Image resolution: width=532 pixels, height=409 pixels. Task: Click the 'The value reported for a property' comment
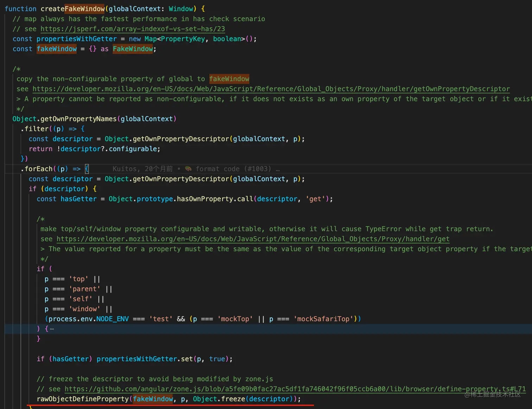point(286,249)
